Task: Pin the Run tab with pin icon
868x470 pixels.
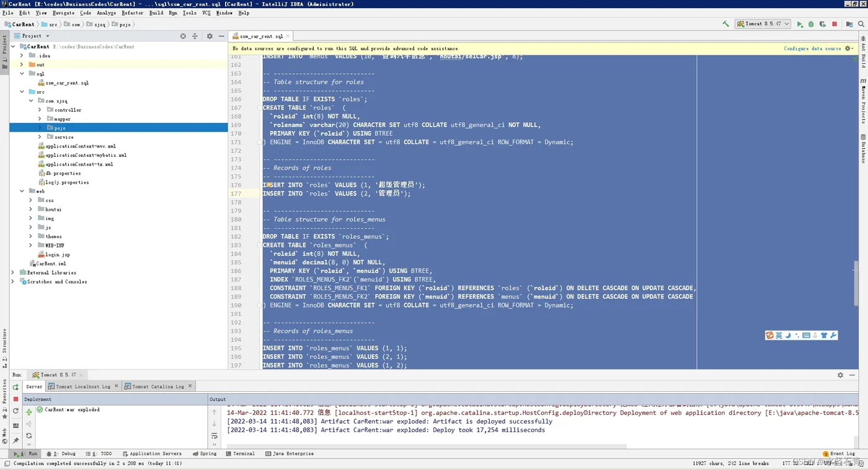Action: [x=16, y=441]
